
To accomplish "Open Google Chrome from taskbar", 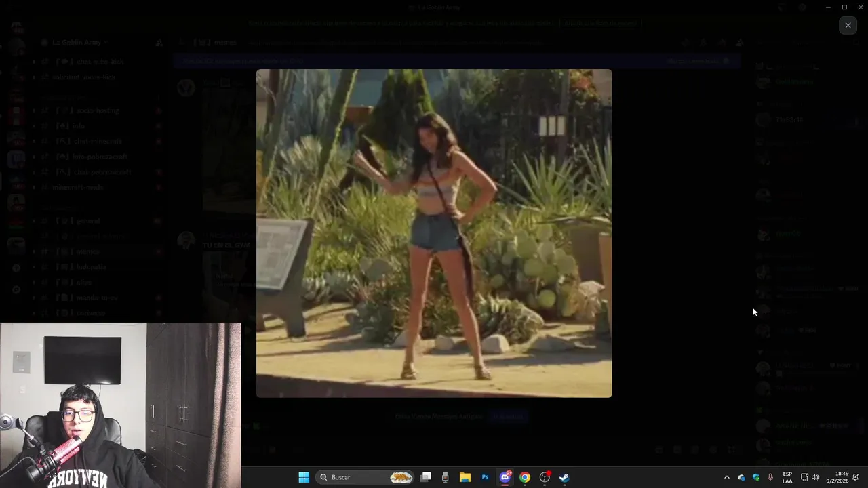I will point(525,477).
